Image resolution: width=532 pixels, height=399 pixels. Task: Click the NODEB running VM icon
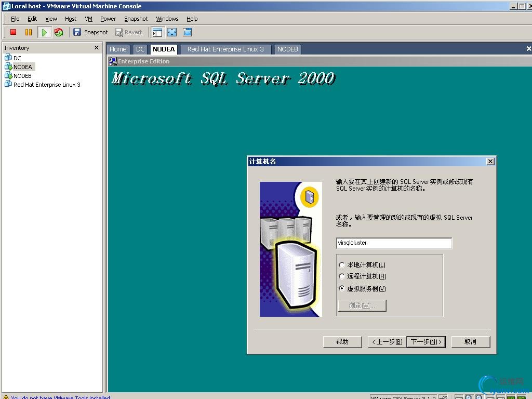click(8, 75)
